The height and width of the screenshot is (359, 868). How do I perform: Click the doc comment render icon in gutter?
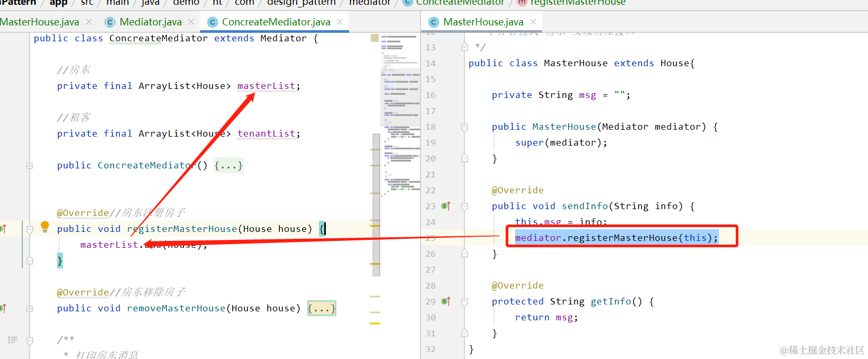coord(13,339)
